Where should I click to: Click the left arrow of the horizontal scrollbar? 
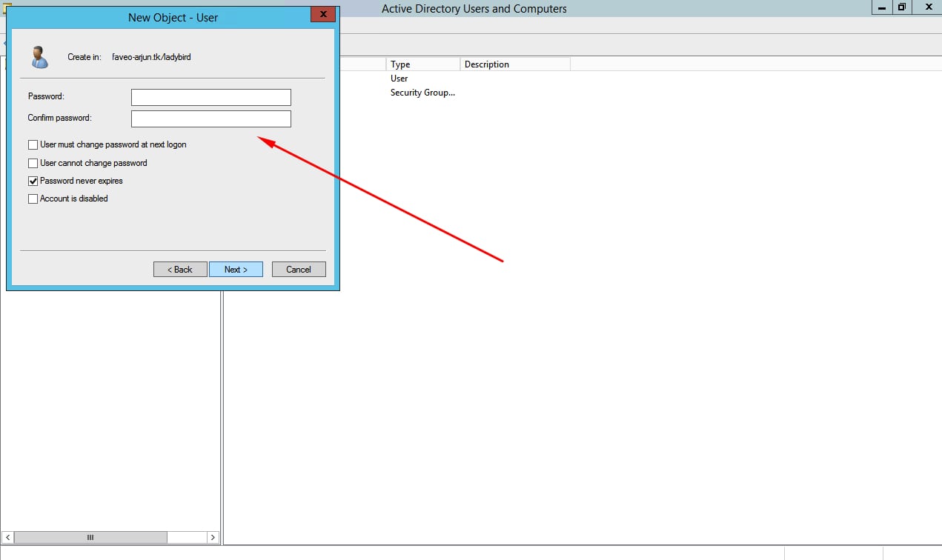click(x=7, y=537)
